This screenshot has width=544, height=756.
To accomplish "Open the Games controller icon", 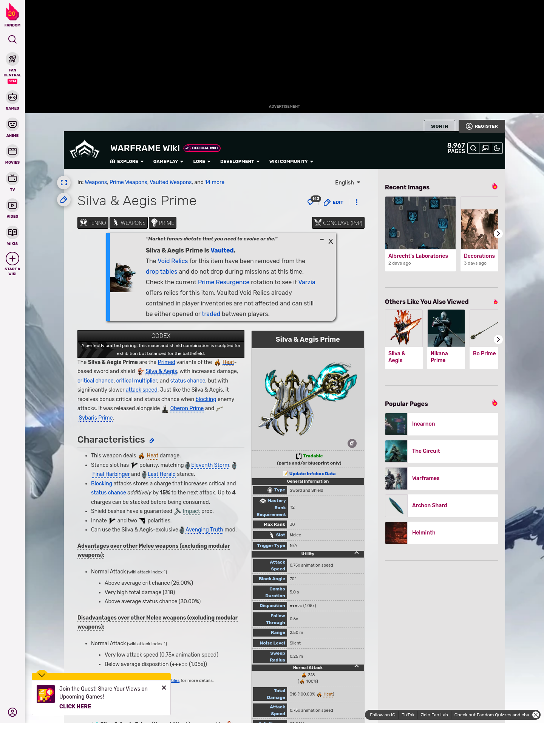I will [x=12, y=97].
